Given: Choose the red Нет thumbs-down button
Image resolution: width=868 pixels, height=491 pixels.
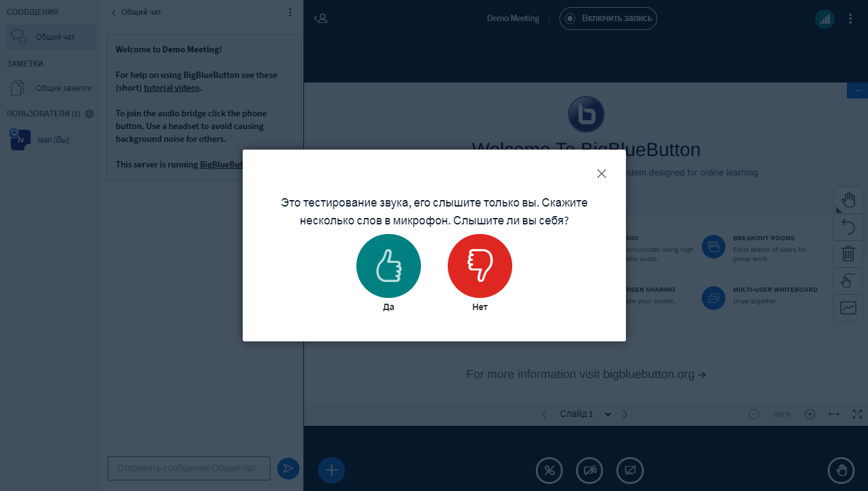Looking at the screenshot, I should coord(480,266).
